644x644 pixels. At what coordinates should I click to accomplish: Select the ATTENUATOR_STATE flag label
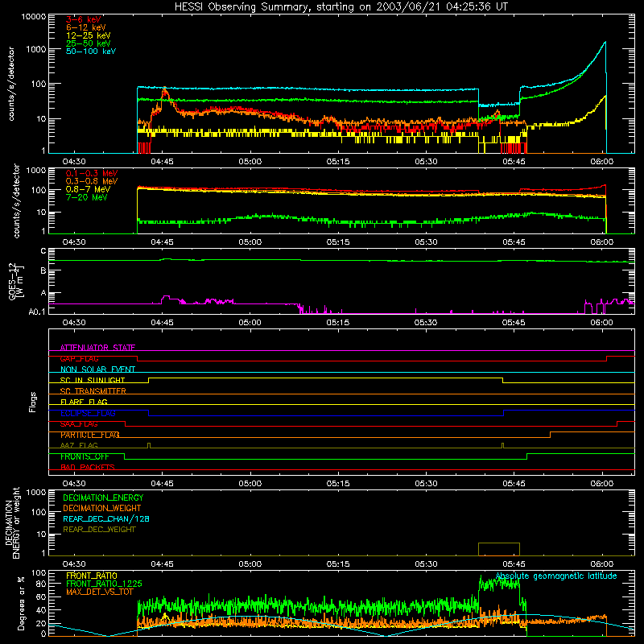97,348
